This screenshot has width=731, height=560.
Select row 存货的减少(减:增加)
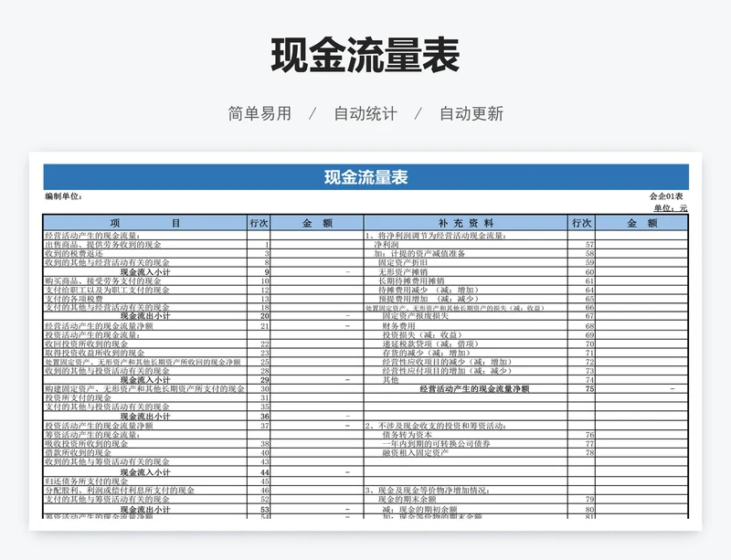427,353
